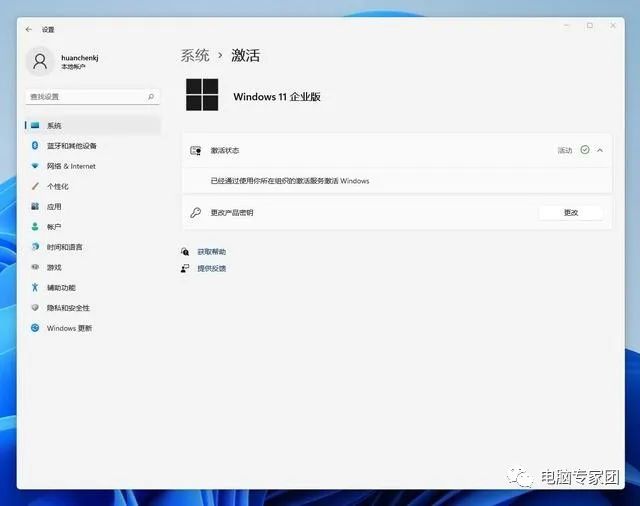Click the 激活状态 status icon
Viewport: 640px width, 506px height.
click(196, 151)
